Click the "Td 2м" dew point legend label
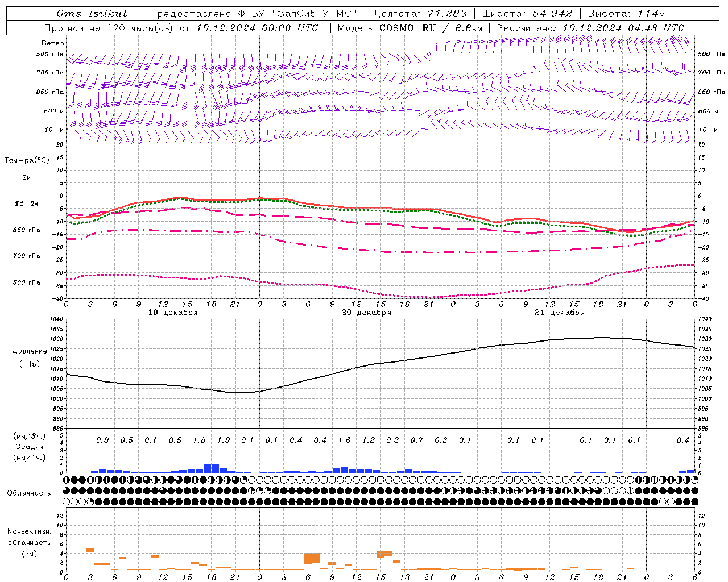This screenshot has height=582, width=728. tap(26, 203)
